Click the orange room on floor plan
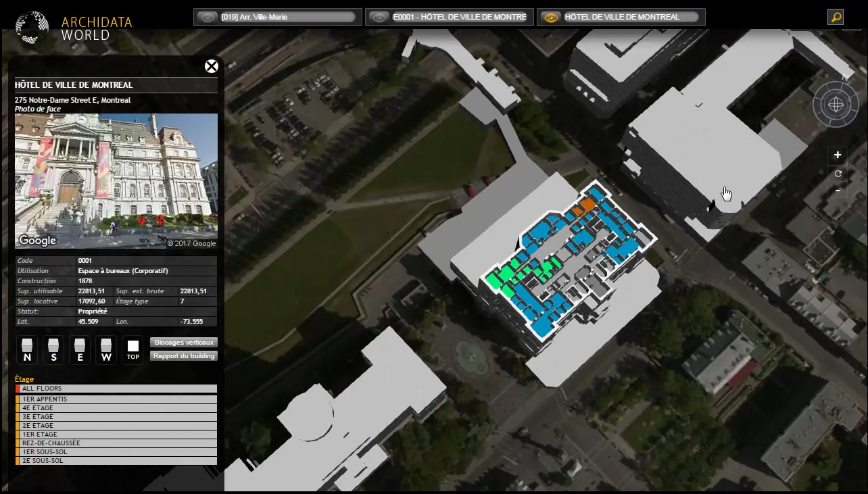 584,205
